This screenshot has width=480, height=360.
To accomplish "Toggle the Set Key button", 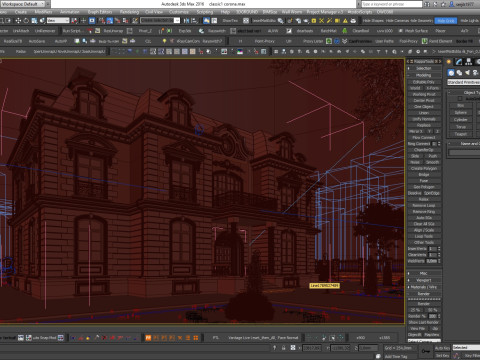I will 442,356.
